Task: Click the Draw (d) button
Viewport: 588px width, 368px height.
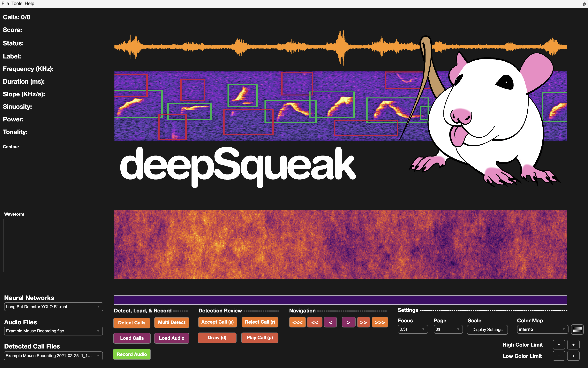Action: tap(217, 338)
